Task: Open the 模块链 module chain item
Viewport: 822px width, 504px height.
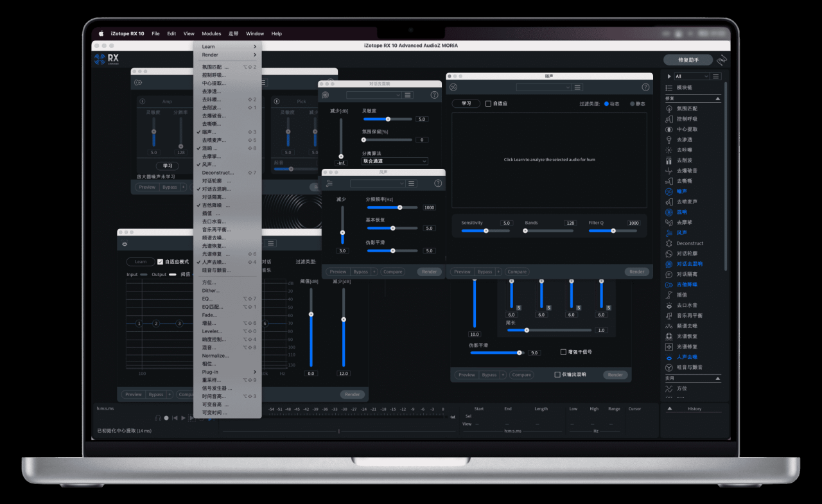Action: click(x=684, y=87)
